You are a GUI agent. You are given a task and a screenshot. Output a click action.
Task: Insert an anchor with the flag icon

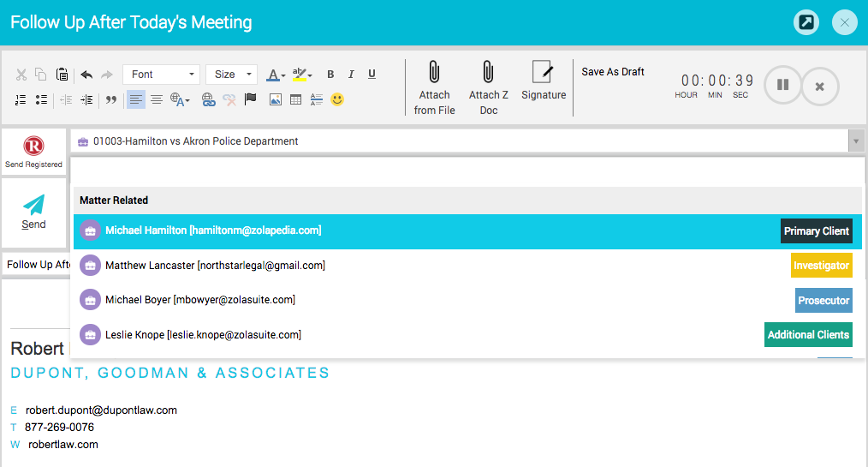250,99
